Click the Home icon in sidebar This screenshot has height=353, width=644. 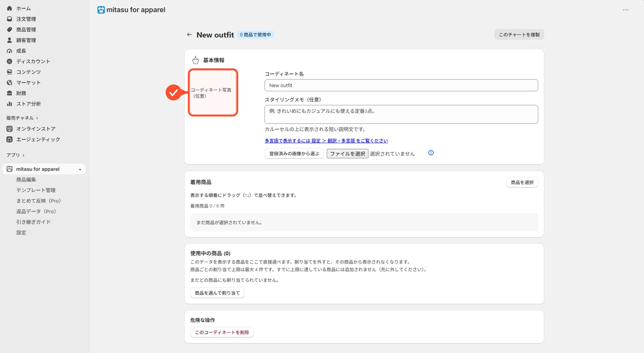(x=9, y=8)
